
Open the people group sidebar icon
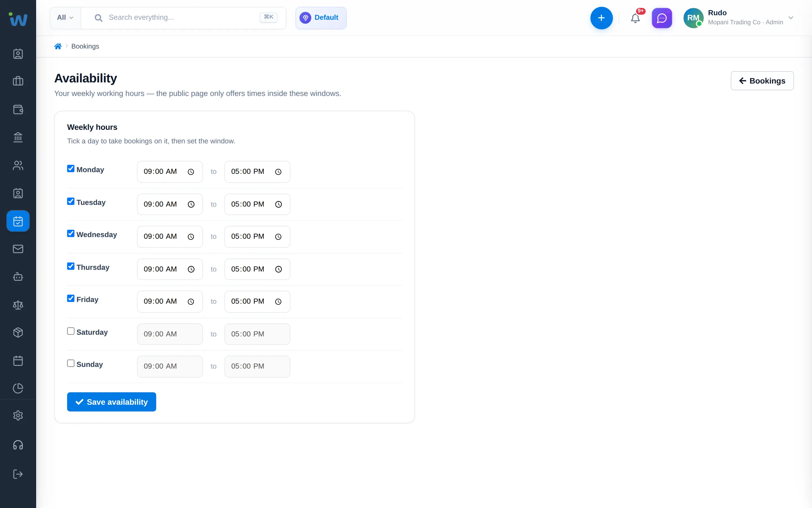coord(18,165)
